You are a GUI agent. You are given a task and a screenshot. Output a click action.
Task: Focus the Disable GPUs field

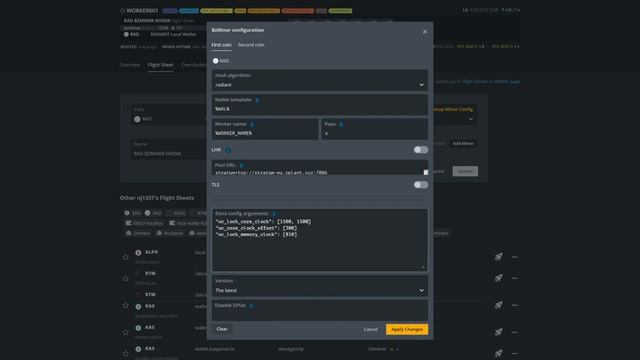point(320,310)
